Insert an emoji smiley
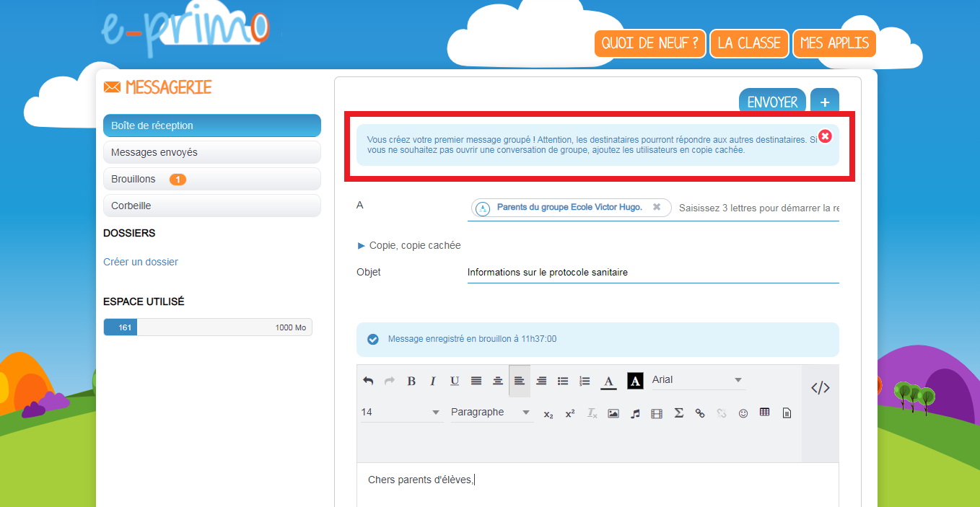 tap(743, 414)
